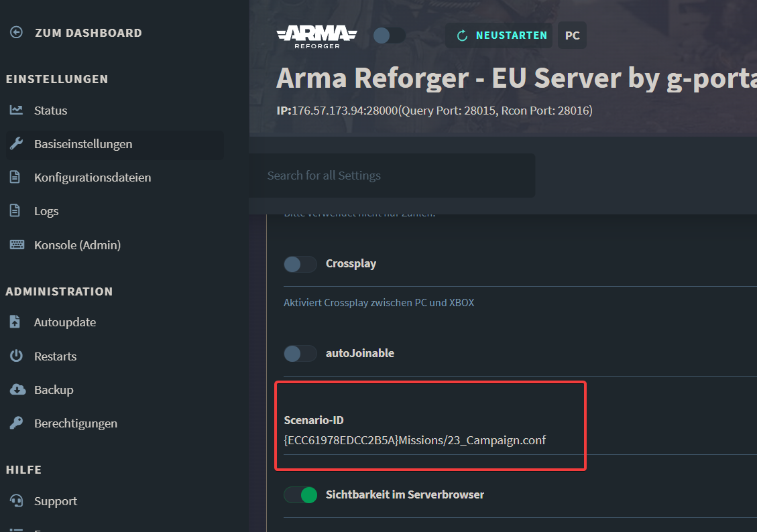Turn on the autoJoinable switch
Screen dimensions: 757x532
tap(300, 353)
